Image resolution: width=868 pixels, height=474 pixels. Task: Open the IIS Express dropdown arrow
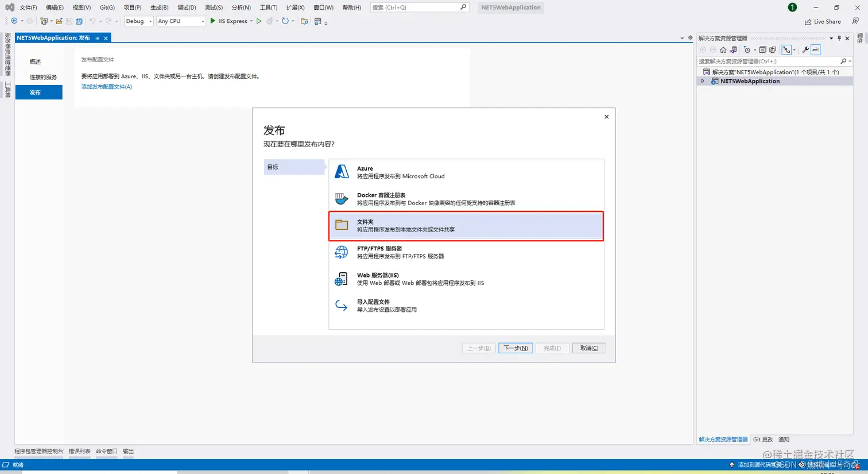pos(251,21)
